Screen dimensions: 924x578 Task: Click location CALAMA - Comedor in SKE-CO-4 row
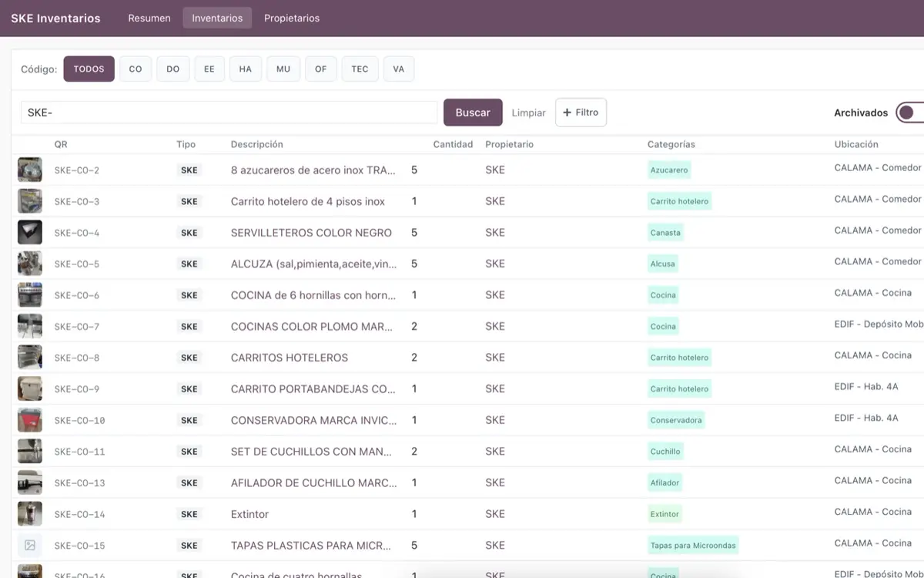pyautogui.click(x=878, y=230)
